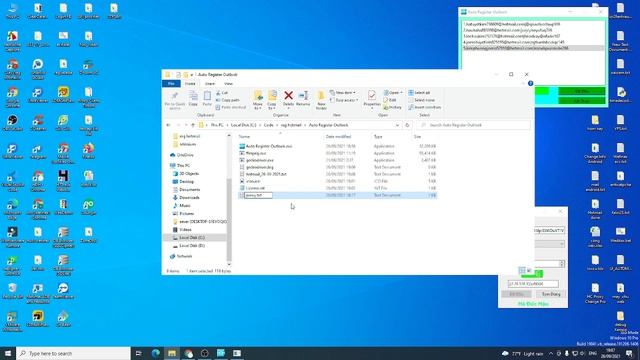The width and height of the screenshot is (640, 360).
Task: Select Network in the navigation pane
Action: coord(184,256)
